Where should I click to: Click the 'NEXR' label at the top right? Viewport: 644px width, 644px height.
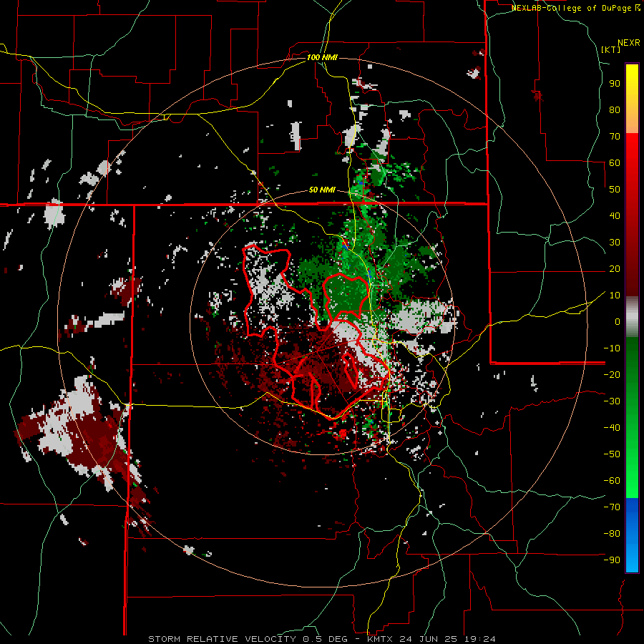[629, 43]
